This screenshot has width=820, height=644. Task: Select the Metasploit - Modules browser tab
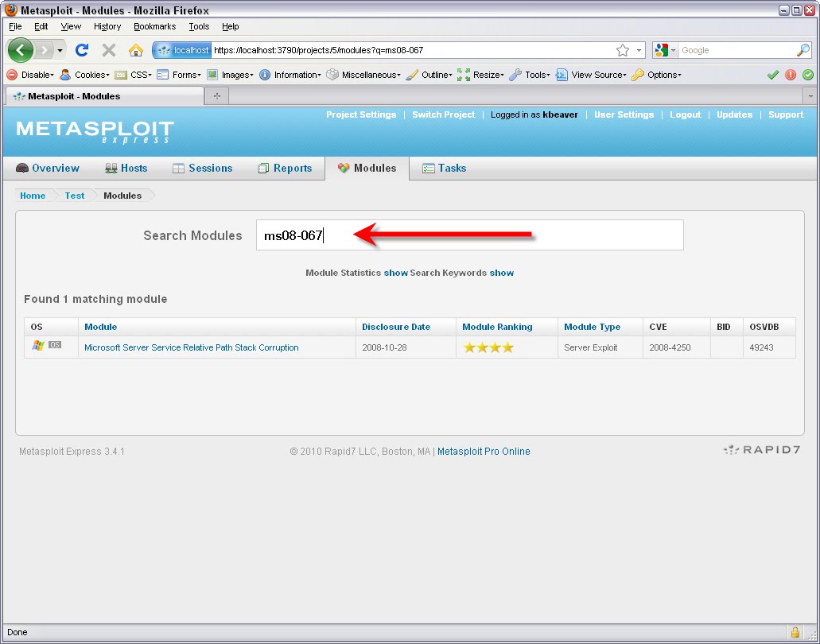[x=104, y=96]
